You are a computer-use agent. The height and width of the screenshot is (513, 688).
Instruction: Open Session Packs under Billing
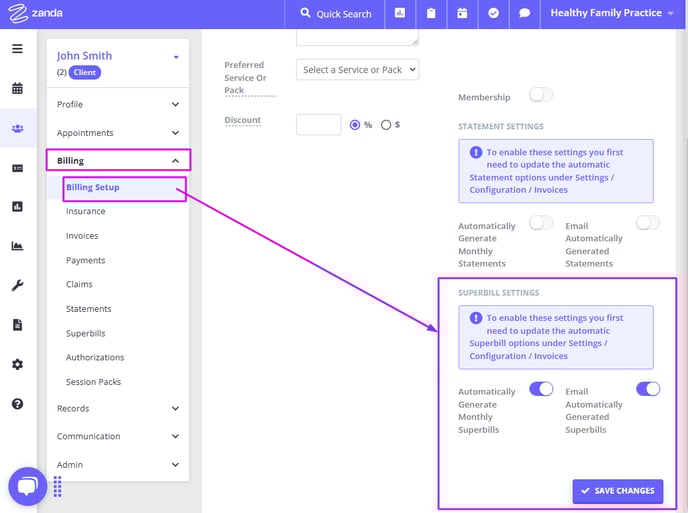click(x=93, y=382)
